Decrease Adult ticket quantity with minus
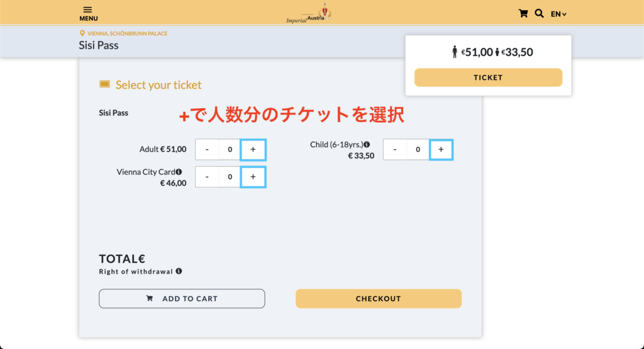The image size is (644, 349). pos(207,150)
